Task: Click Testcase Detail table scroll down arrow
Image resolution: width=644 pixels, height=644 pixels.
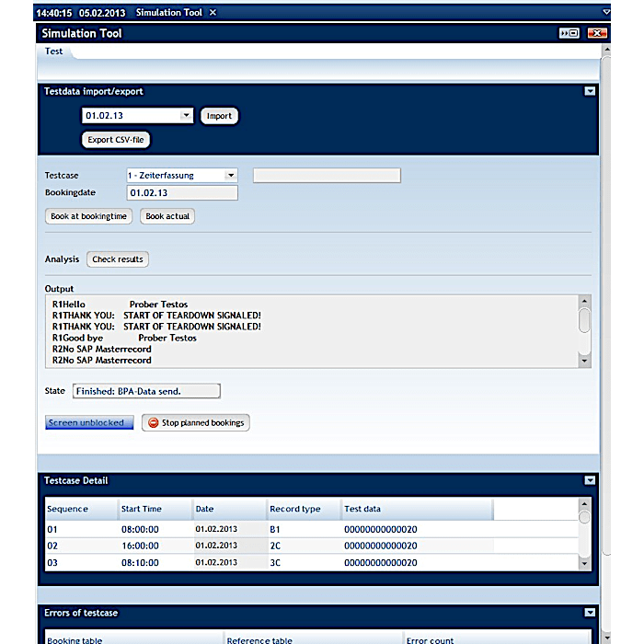Action: tap(584, 564)
